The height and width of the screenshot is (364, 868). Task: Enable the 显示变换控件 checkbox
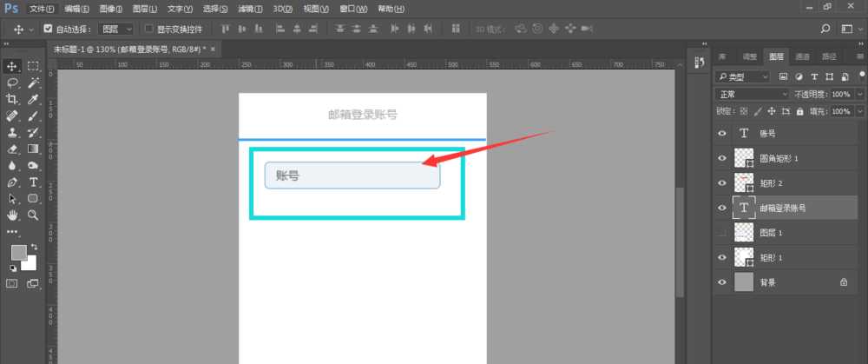pos(148,29)
